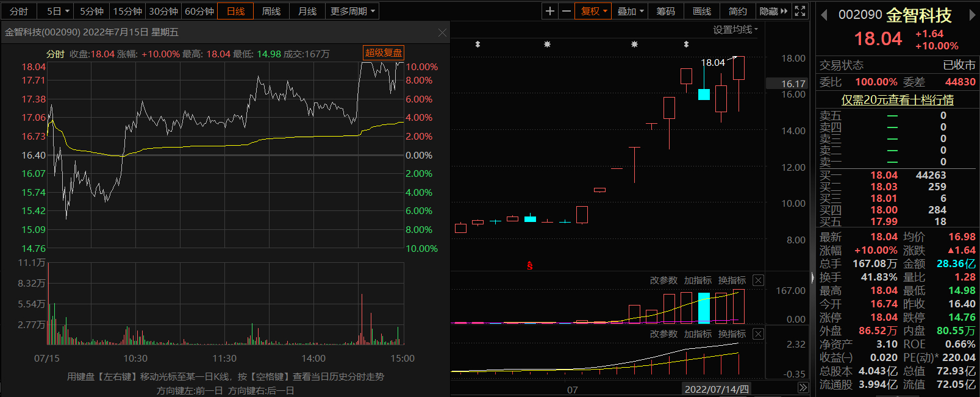The image size is (980, 397).
Task: Click first up-down arrow event marker
Action: click(x=477, y=45)
